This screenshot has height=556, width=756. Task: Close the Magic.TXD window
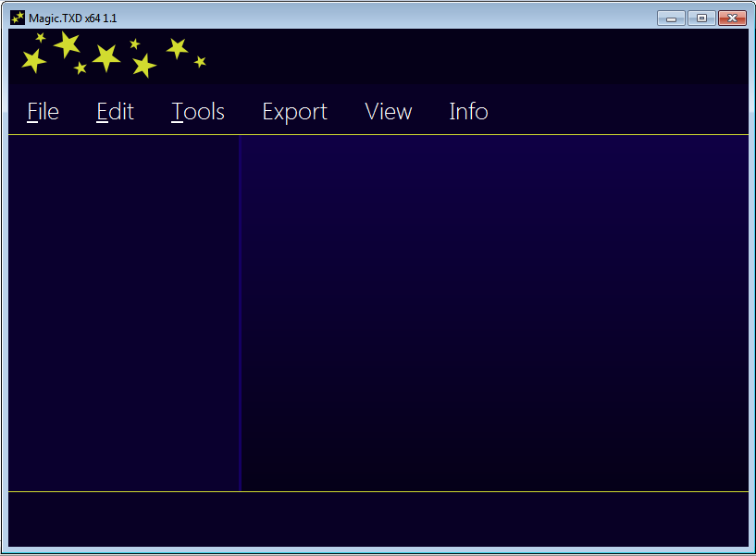coord(732,19)
